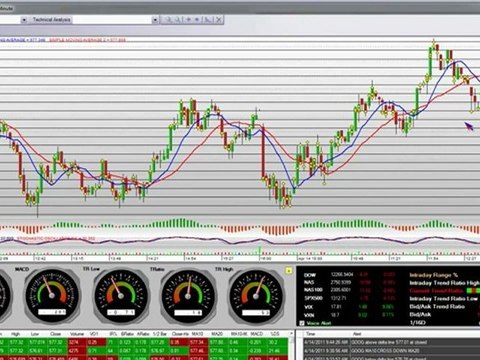Click the Bid/Ask Trend Ratio label
The image size is (480, 360).
pos(437,307)
